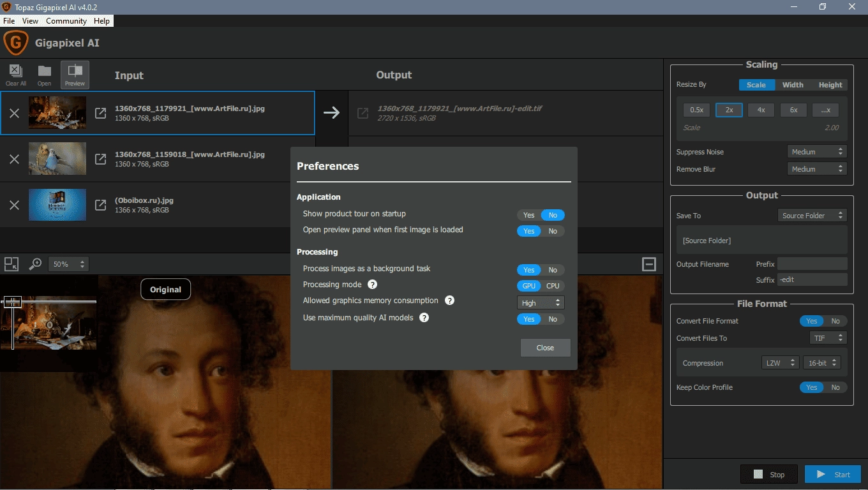Image resolution: width=868 pixels, height=490 pixels.
Task: Open the File menu
Action: [x=9, y=21]
